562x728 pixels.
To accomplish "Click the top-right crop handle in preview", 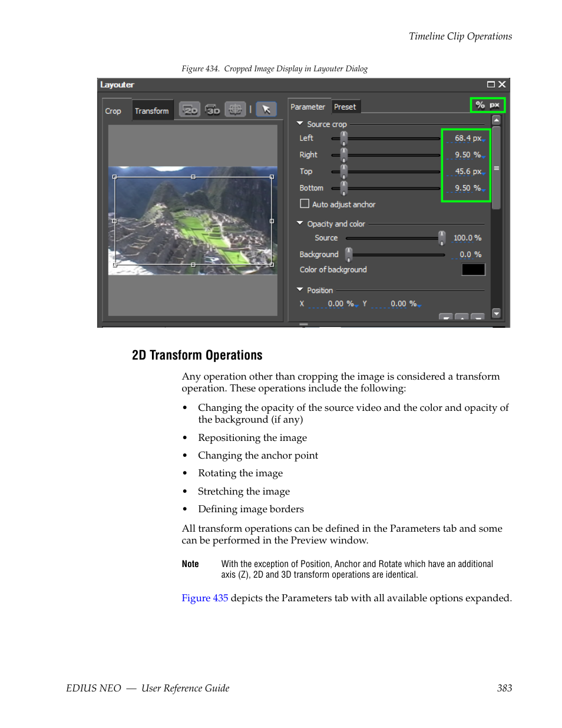I will [x=272, y=177].
